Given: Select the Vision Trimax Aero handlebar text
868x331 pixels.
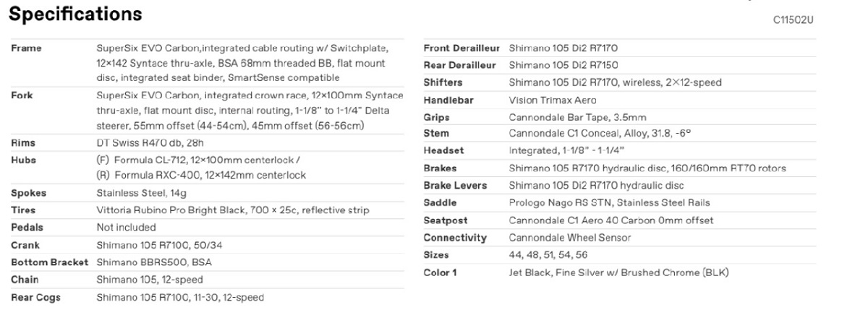Looking at the screenshot, I should (553, 100).
